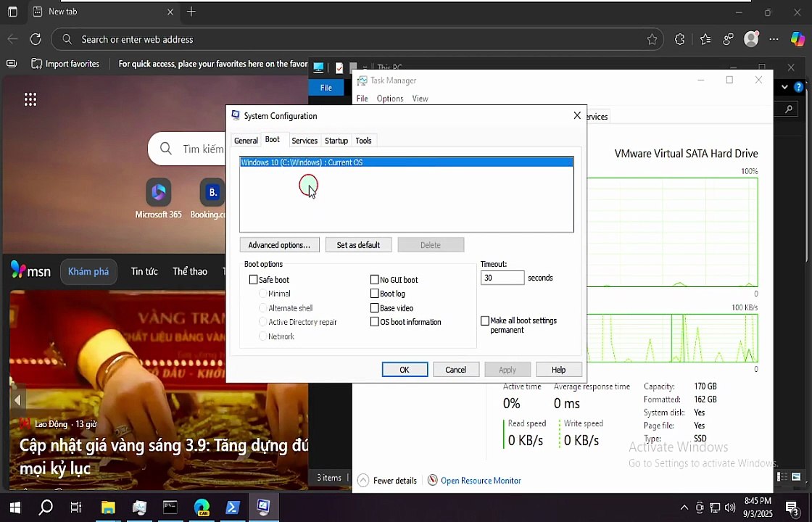The width and height of the screenshot is (812, 522).
Task: Show hidden system tray icons
Action: pos(684,507)
